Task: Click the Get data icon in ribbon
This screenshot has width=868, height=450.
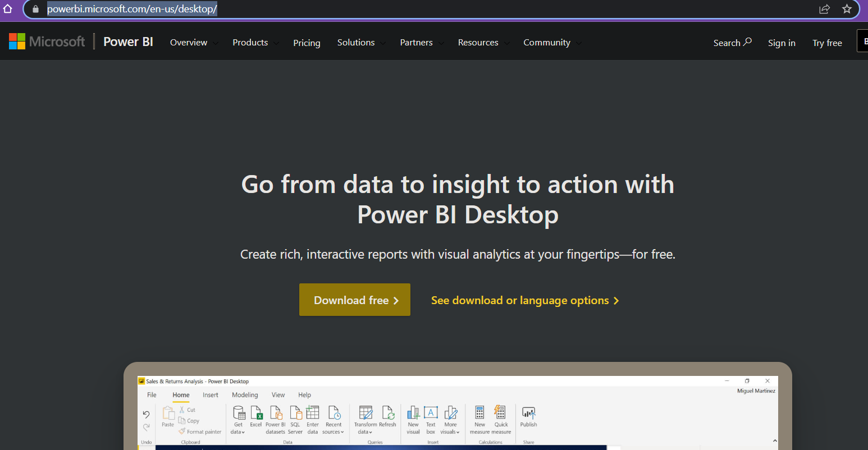Action: tap(239, 414)
